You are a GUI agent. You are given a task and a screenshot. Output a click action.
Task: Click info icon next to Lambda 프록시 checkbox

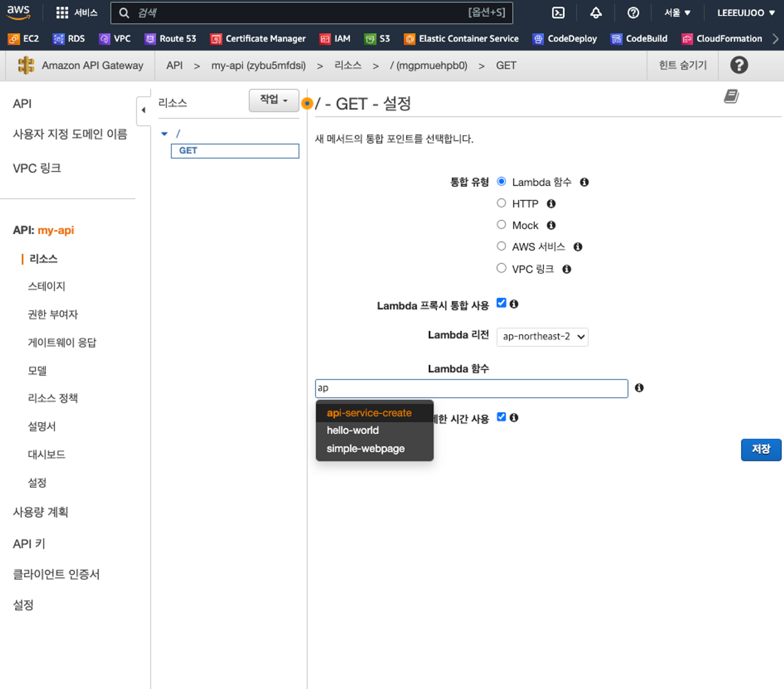(514, 304)
